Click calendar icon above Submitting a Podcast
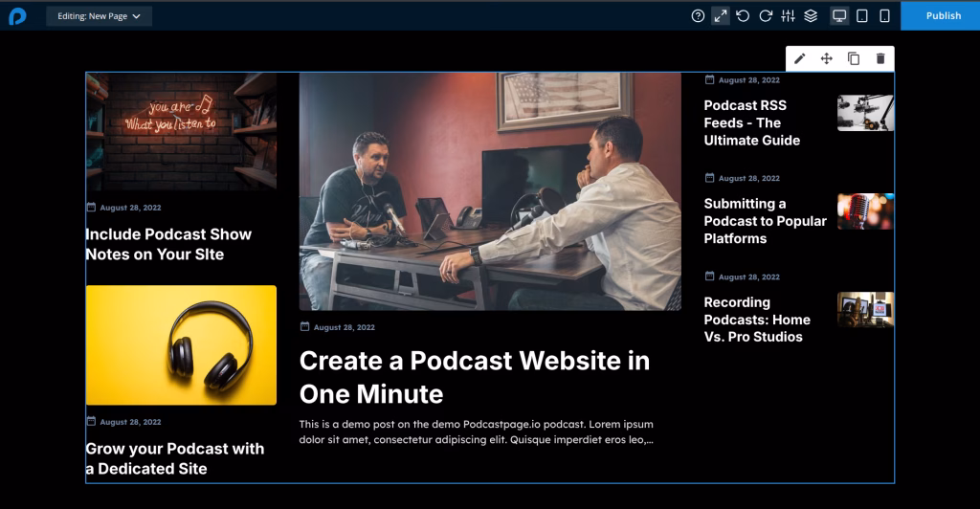Viewport: 980px width, 509px height. tap(709, 177)
